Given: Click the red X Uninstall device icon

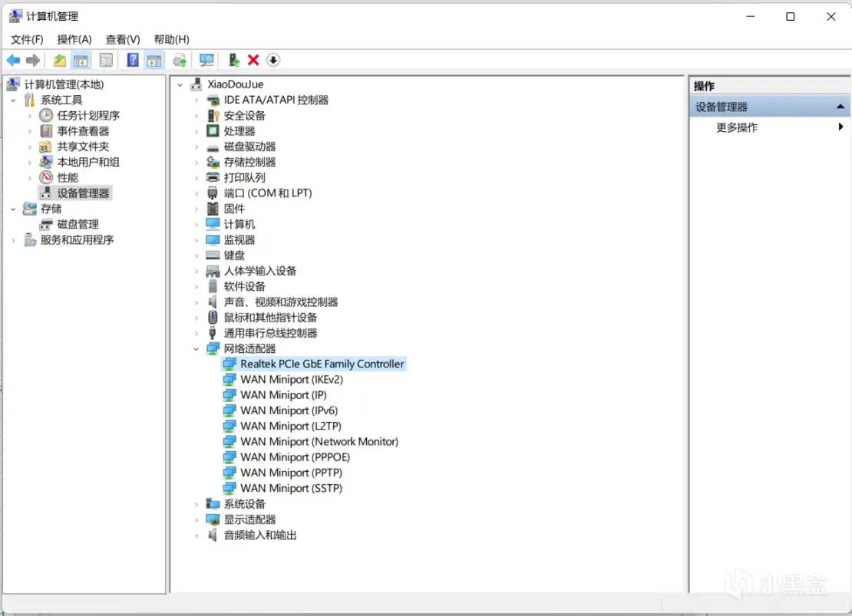Looking at the screenshot, I should pyautogui.click(x=253, y=60).
